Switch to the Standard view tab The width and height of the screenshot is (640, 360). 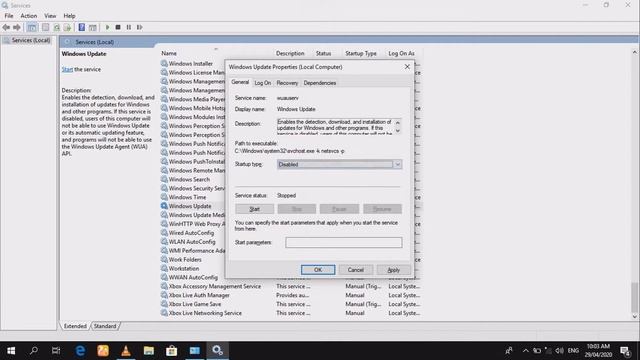point(105,326)
